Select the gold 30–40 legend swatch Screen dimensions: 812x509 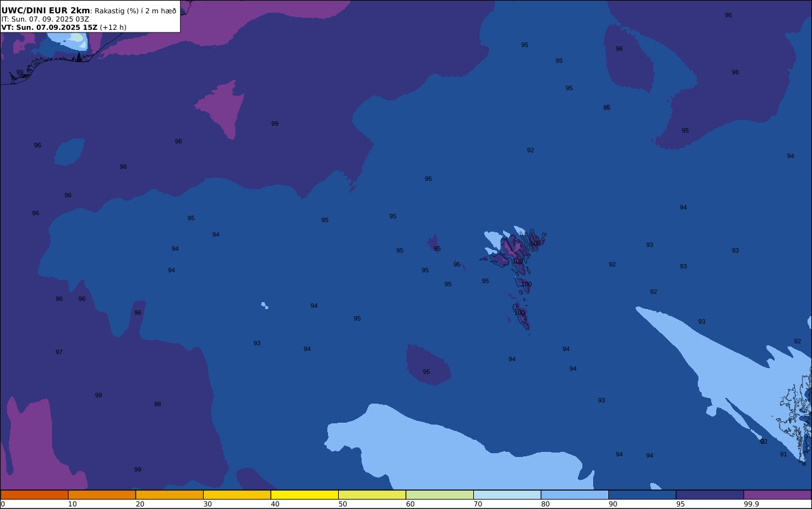237,494
